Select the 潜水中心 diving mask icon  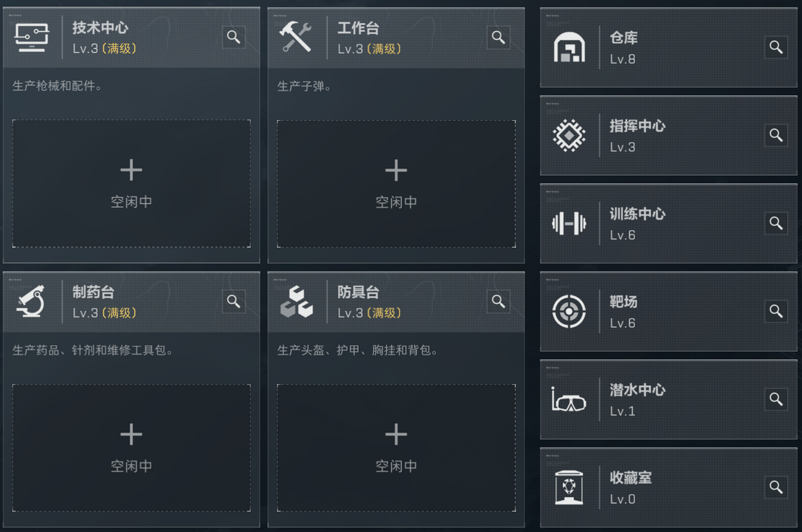pos(568,399)
